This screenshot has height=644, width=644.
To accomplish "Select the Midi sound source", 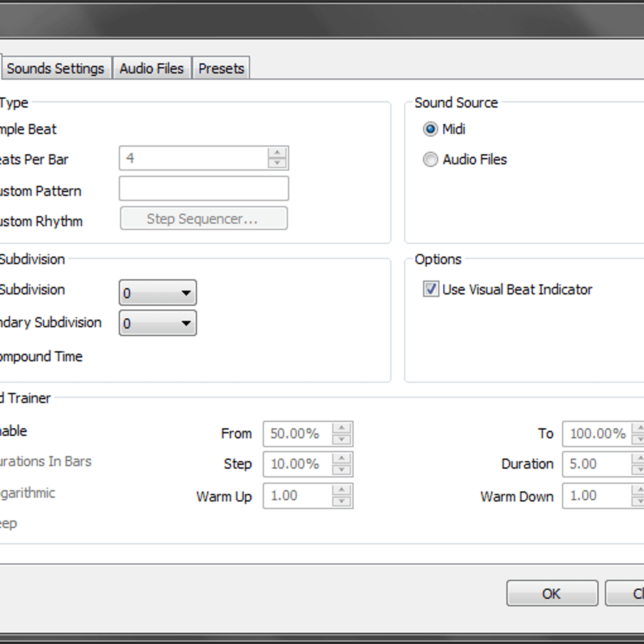I will [x=444, y=129].
